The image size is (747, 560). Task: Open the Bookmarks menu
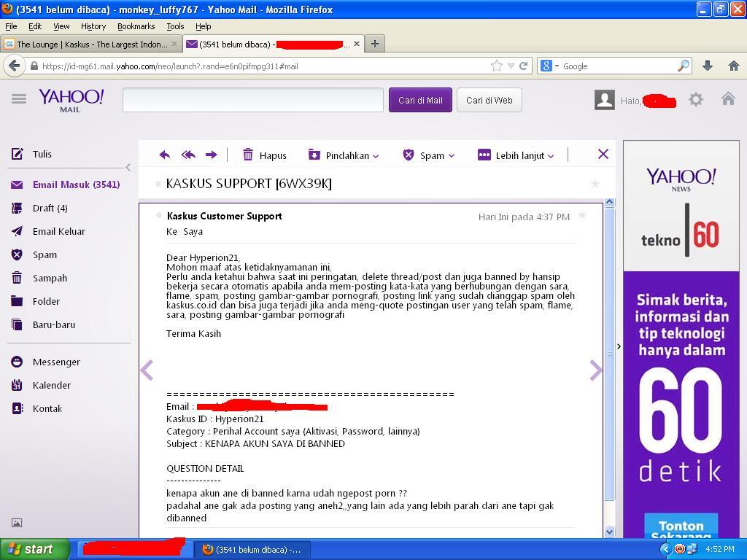click(x=136, y=26)
